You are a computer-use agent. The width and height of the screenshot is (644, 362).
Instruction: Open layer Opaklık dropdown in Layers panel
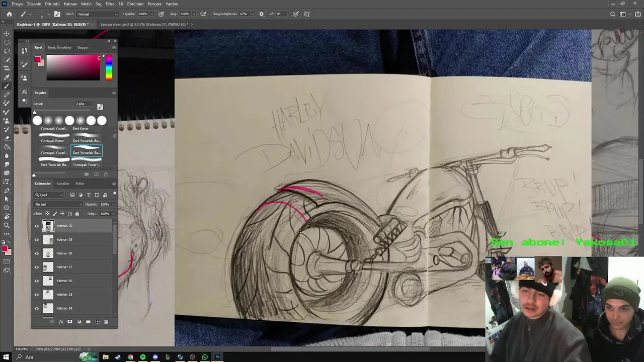[x=113, y=204]
